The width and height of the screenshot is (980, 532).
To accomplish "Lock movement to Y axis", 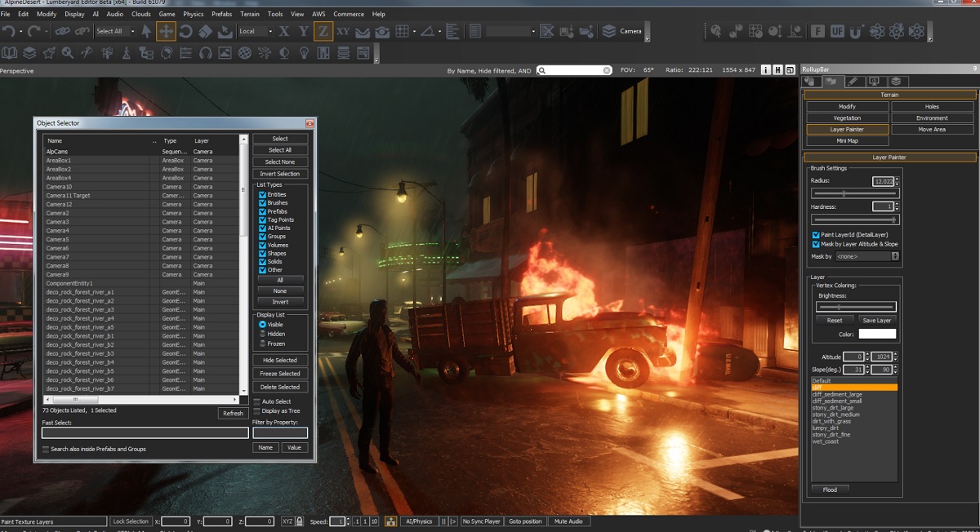I will (304, 31).
